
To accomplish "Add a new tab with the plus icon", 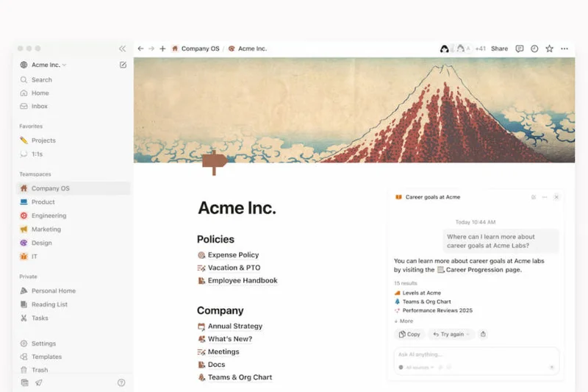I will [x=162, y=49].
